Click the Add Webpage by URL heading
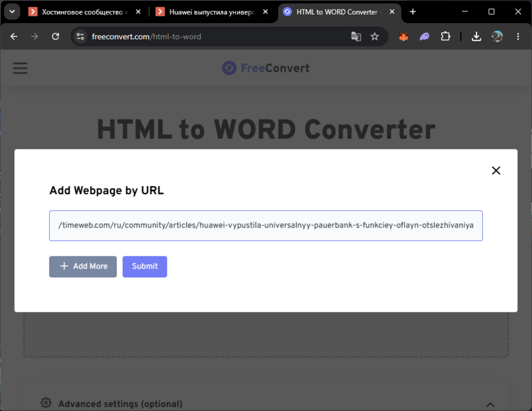Screen dimensions: 532x411 click(x=107, y=190)
